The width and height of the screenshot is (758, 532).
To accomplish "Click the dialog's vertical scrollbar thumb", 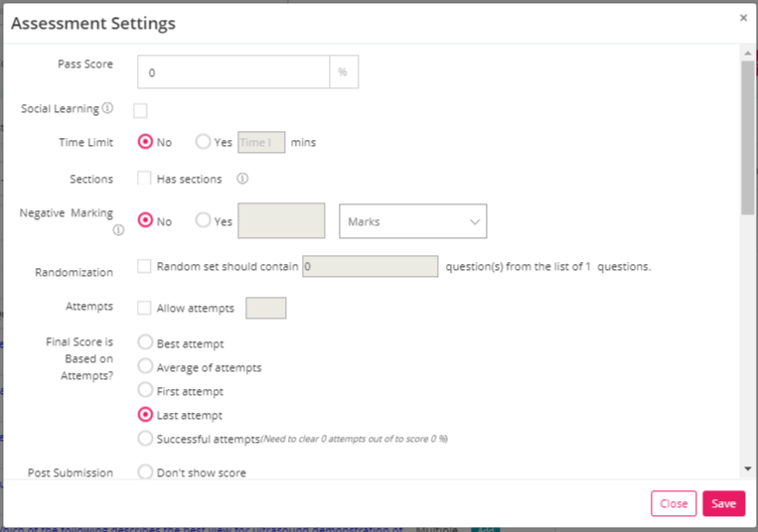I will click(x=748, y=138).
